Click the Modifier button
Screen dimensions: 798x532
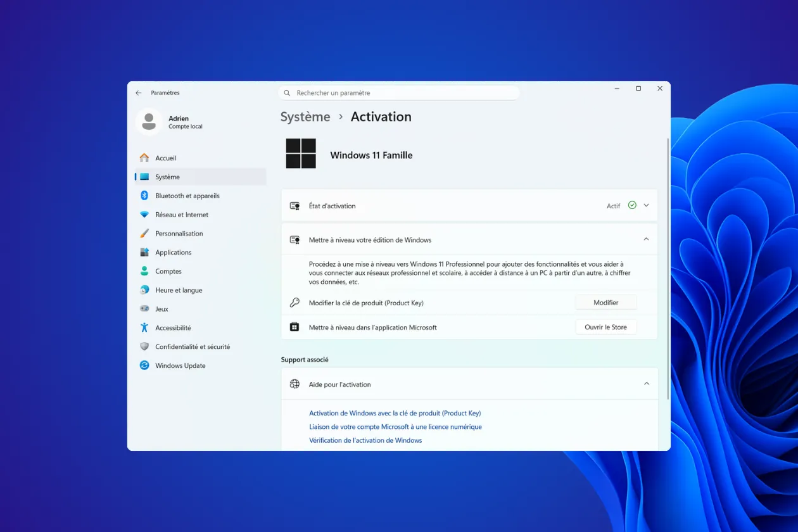pos(606,303)
